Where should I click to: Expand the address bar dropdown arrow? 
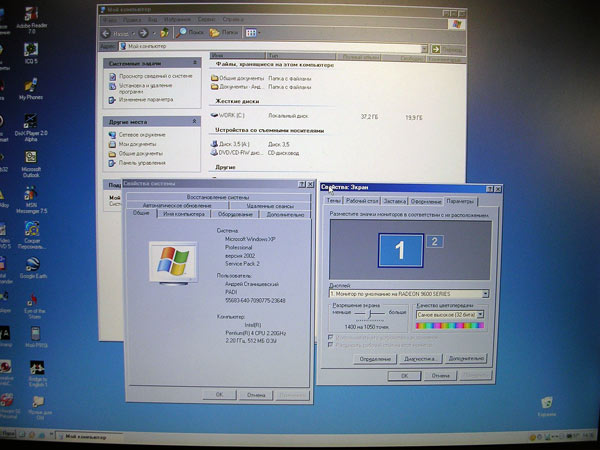point(424,49)
